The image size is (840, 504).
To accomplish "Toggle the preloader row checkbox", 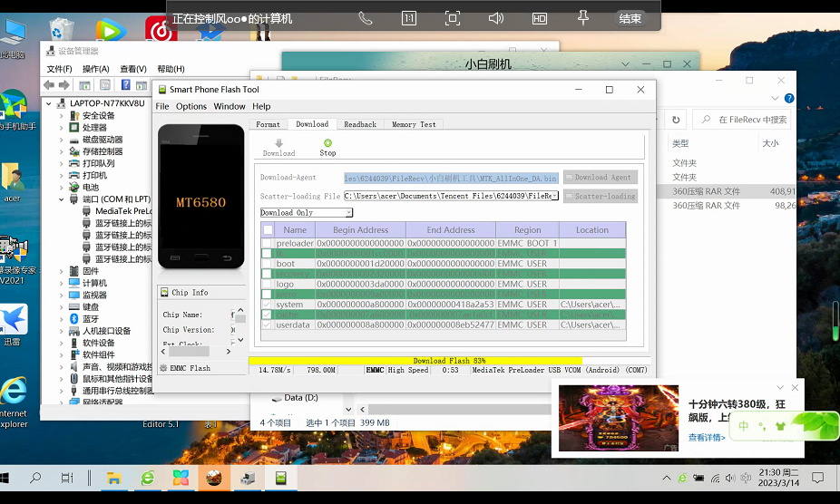I will click(267, 243).
